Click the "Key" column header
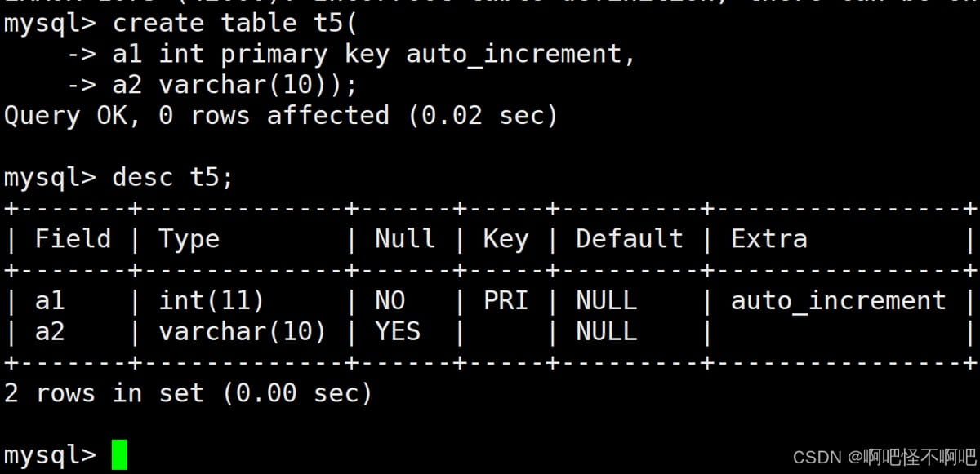The width and height of the screenshot is (980, 474). [x=506, y=239]
